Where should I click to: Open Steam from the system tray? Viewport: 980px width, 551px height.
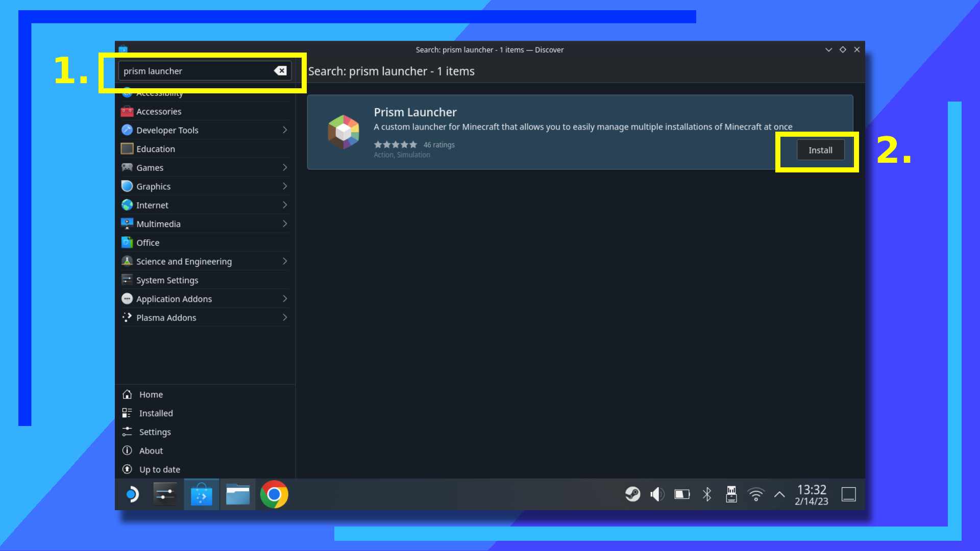tap(633, 494)
